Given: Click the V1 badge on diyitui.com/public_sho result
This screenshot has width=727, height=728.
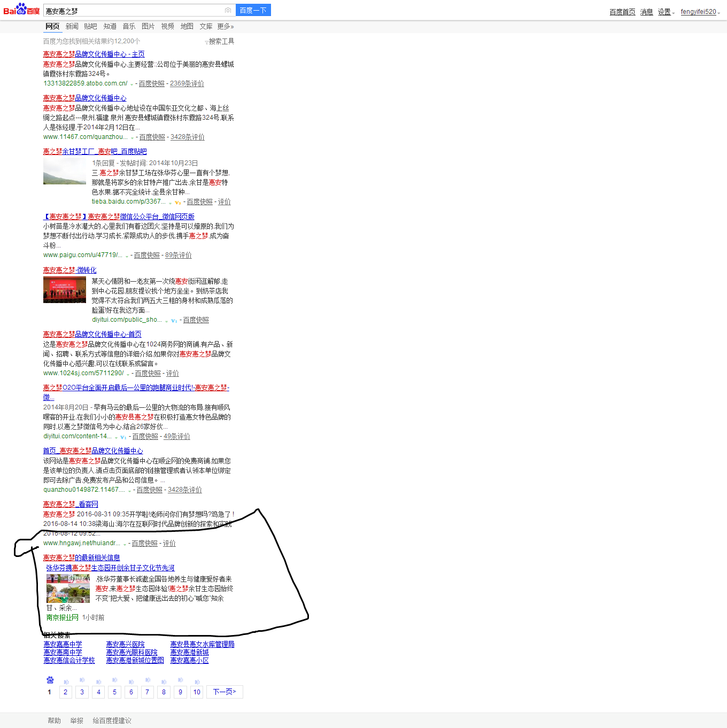Looking at the screenshot, I should tap(174, 321).
